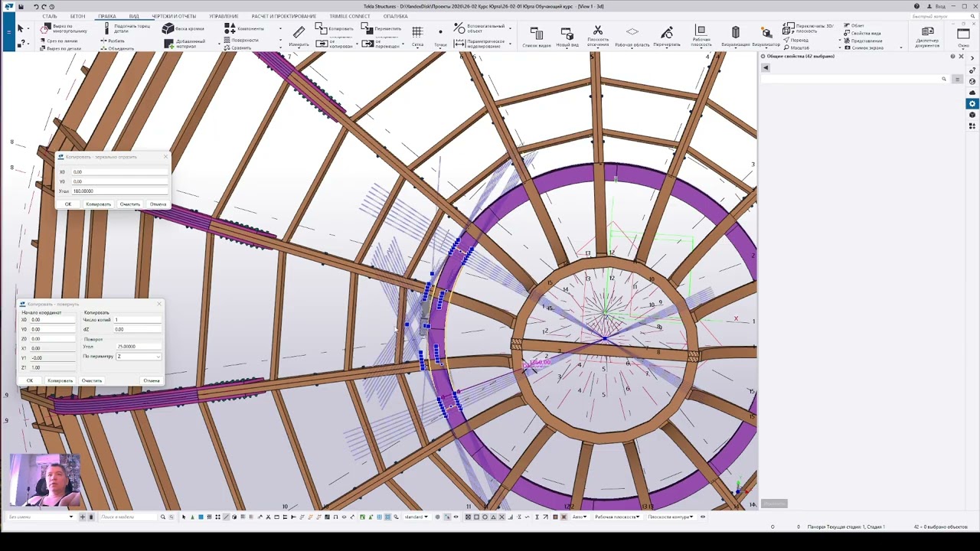Click OK in the mirror copy dialog
This screenshot has height=551, width=980.
pos(68,204)
